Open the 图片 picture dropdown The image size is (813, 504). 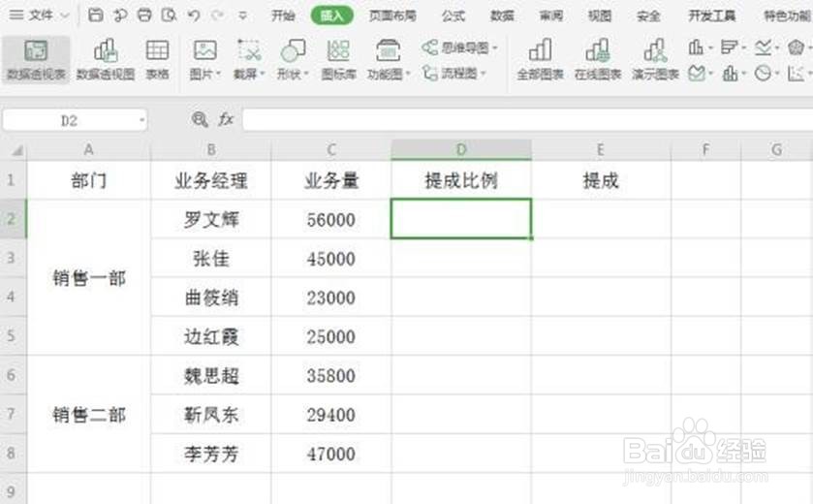pyautogui.click(x=204, y=60)
